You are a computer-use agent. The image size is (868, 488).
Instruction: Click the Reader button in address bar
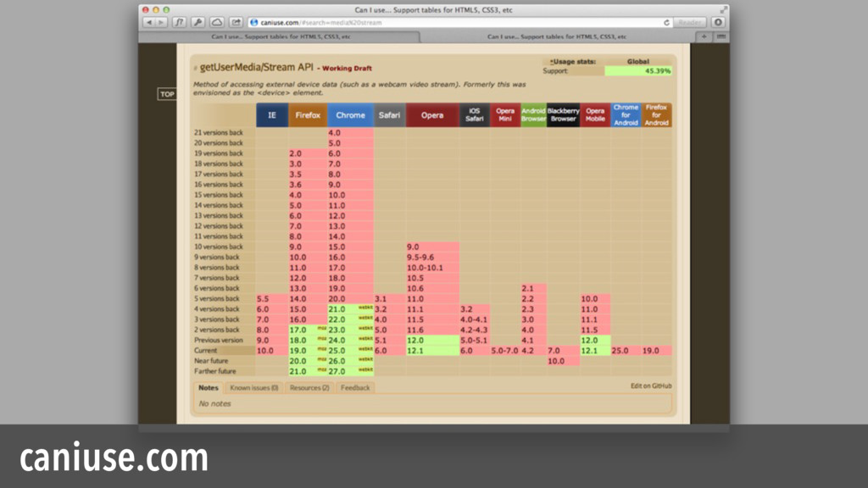pyautogui.click(x=690, y=23)
